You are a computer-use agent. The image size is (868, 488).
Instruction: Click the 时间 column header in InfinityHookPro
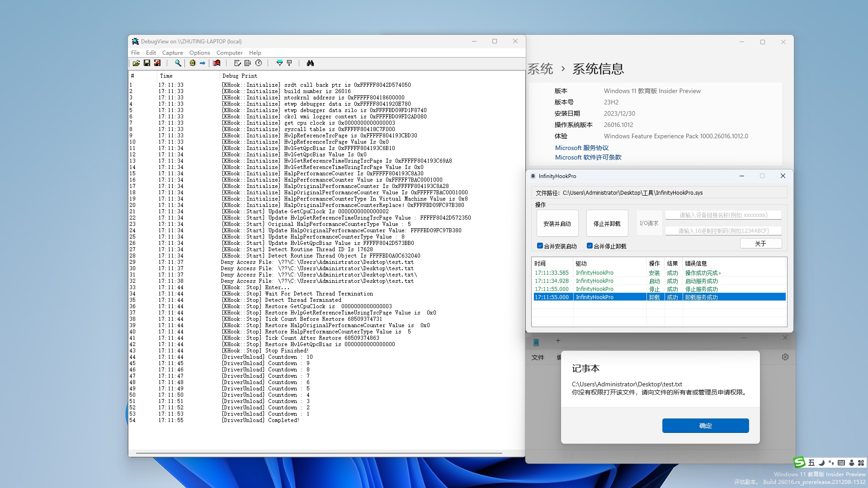point(552,263)
